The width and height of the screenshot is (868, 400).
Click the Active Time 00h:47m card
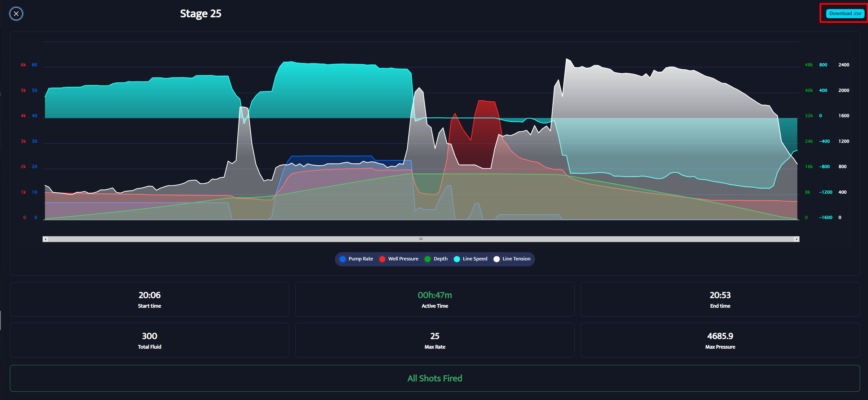pyautogui.click(x=434, y=299)
